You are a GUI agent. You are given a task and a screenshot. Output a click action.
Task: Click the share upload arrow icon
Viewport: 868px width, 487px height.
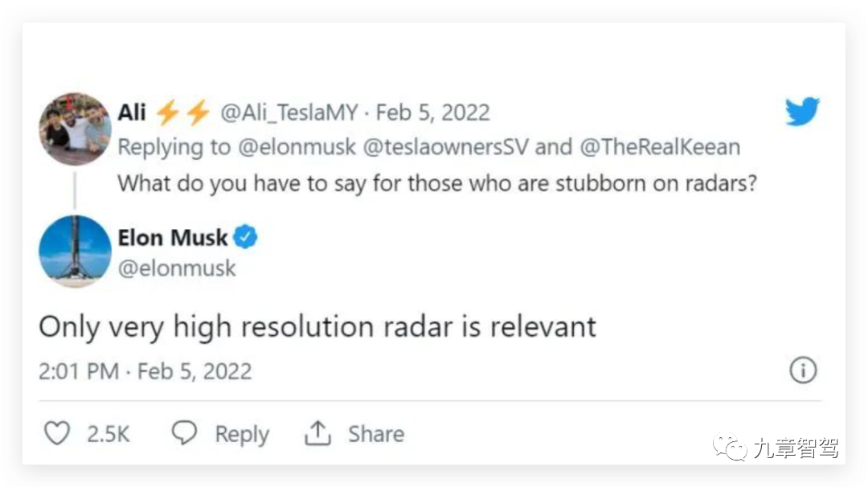317,434
